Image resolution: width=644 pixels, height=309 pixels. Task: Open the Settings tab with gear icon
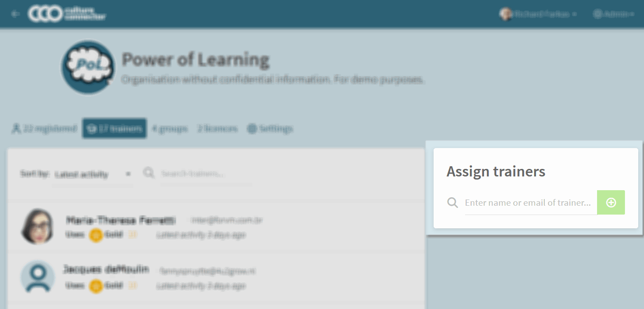(x=270, y=129)
